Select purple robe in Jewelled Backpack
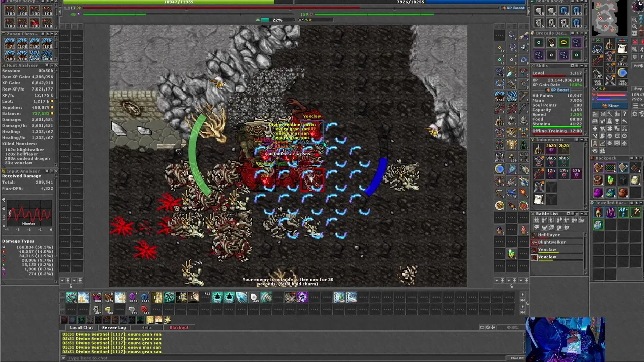Viewport: 644px width, 362px height. tap(611, 213)
